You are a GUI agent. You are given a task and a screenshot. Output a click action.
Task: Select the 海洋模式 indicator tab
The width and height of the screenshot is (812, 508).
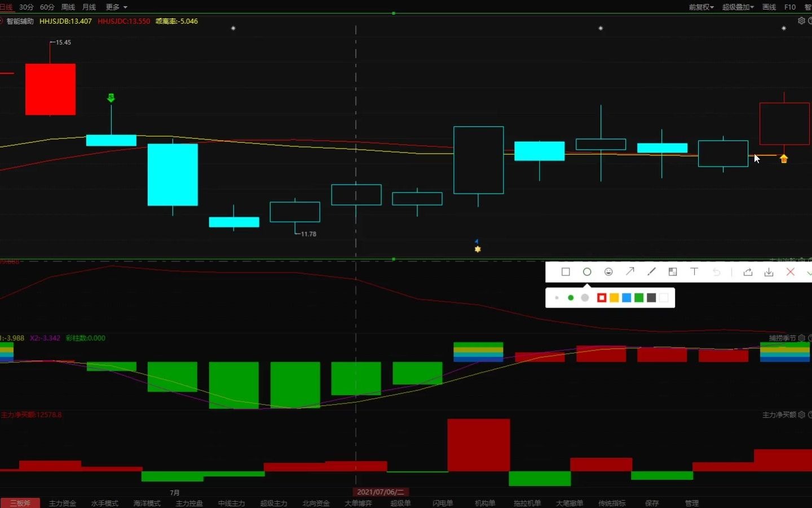[x=147, y=503]
